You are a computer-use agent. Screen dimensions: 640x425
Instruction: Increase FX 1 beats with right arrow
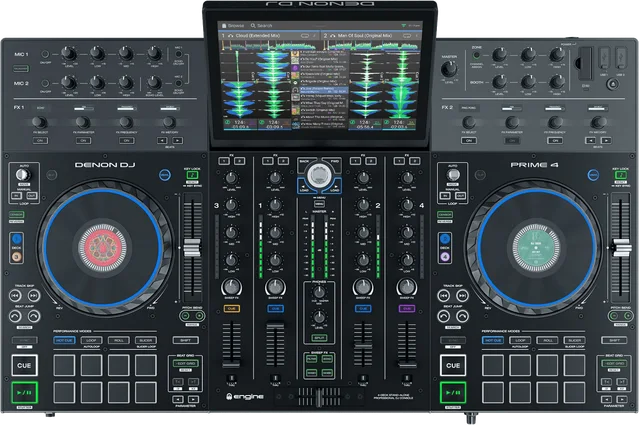pyautogui.click(x=178, y=140)
